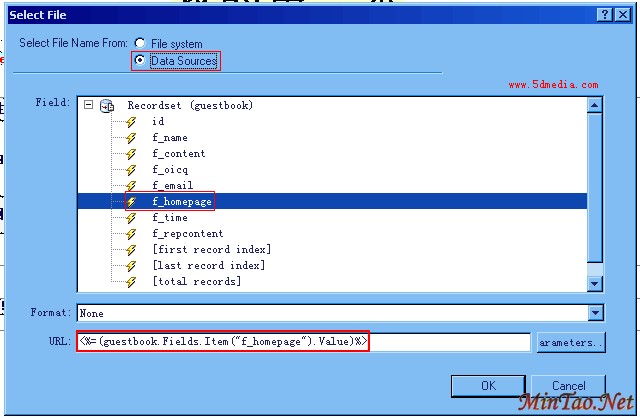Select the f_homepage field item
640x418 pixels.
181,202
